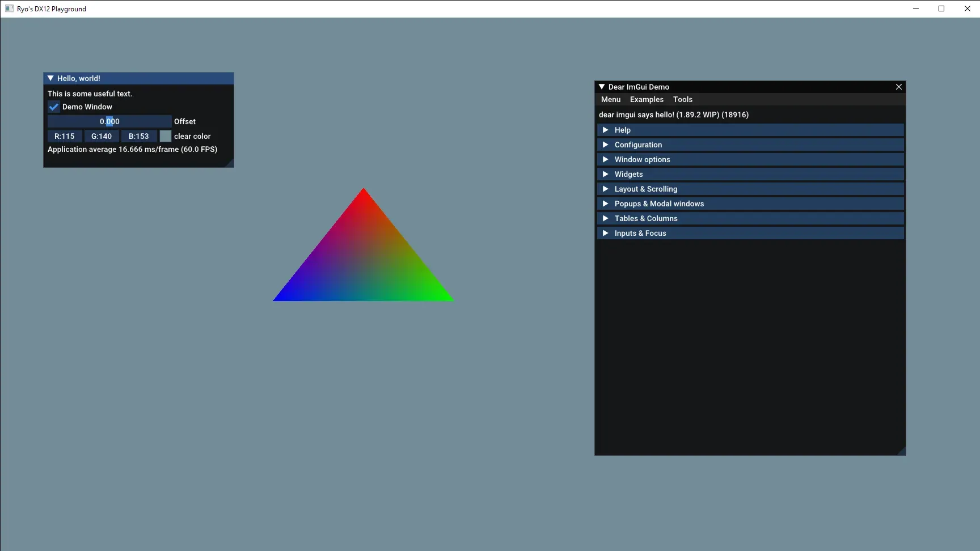Collapse the Dear ImGui Demo window triangle
This screenshot has width=980, height=551.
[602, 87]
